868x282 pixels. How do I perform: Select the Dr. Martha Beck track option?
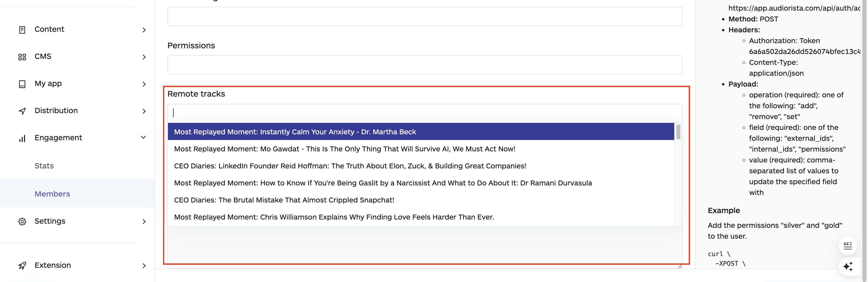click(x=295, y=132)
